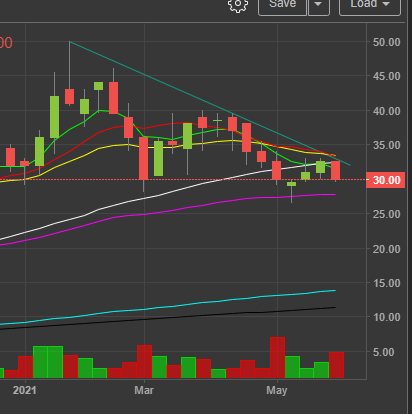Click the Mar date axis label

144,390
